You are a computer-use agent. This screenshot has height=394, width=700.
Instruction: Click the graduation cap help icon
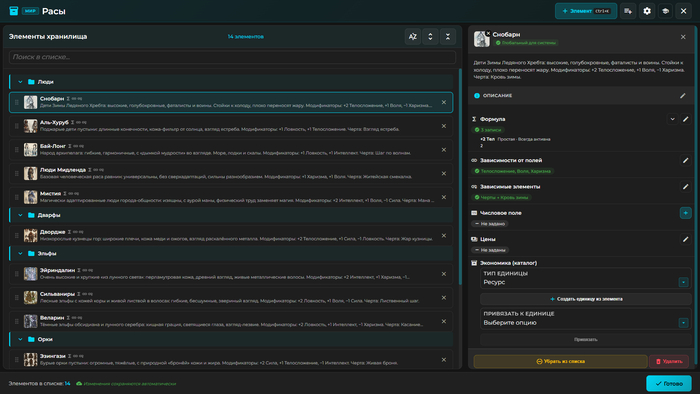point(665,11)
